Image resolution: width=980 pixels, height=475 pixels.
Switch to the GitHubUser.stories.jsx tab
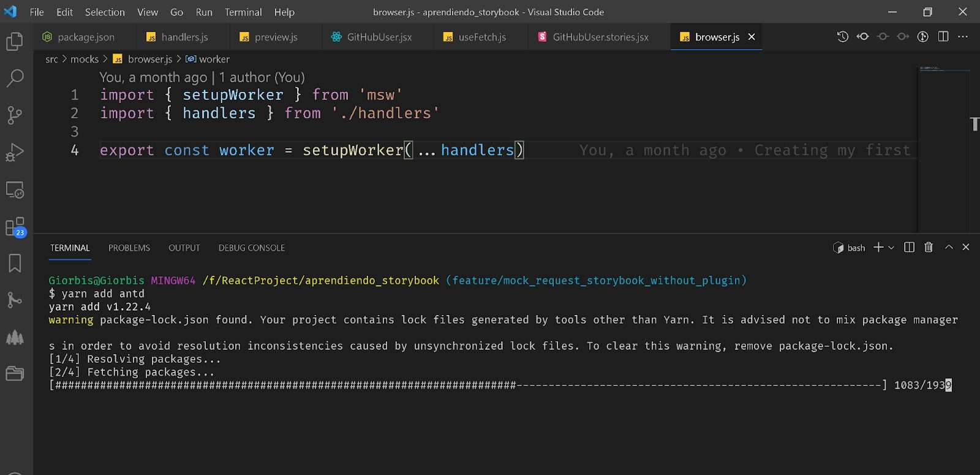(600, 37)
